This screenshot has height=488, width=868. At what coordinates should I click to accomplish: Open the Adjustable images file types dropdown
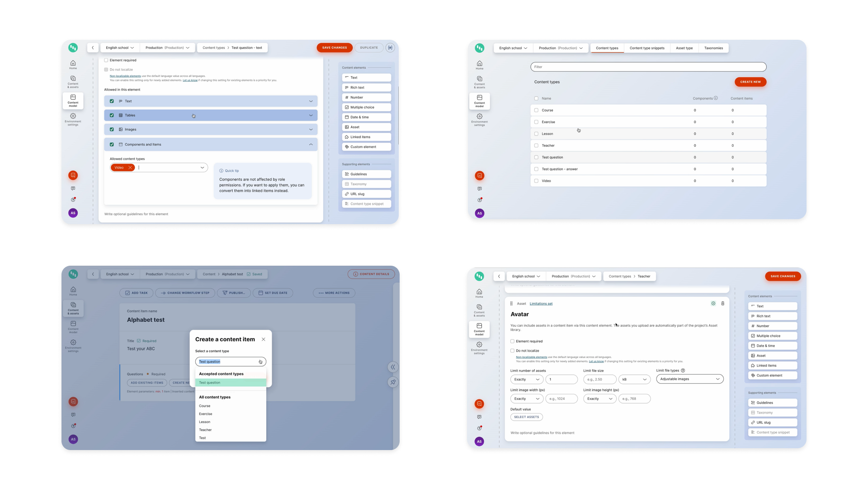click(689, 379)
